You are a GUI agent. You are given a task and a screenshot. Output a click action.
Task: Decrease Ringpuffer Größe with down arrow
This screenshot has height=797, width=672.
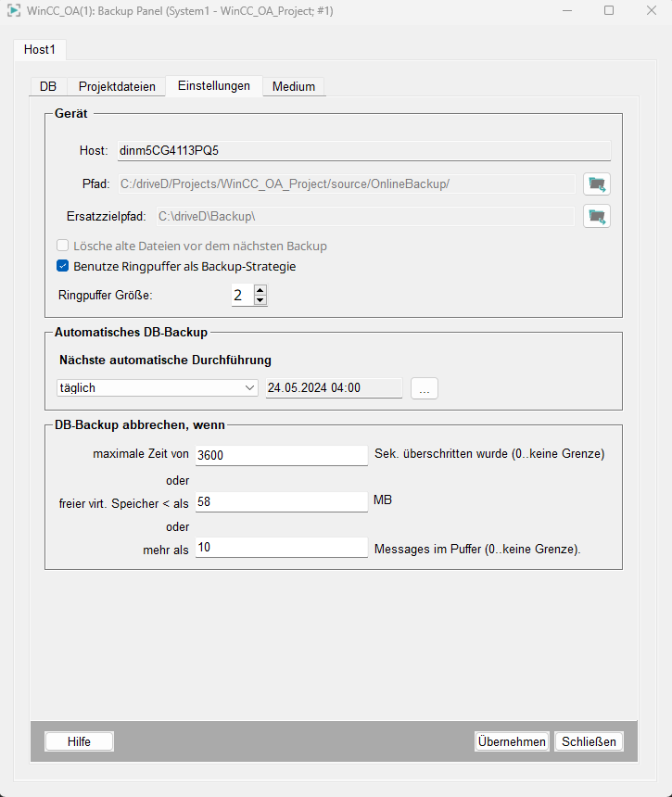coord(260,300)
